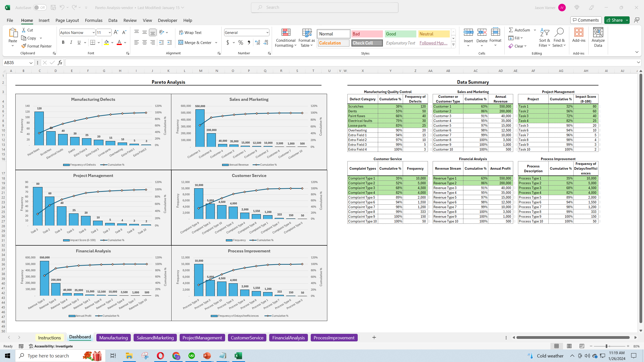The height and width of the screenshot is (362, 644).
Task: Switch to Page Break Preview view
Action: pyautogui.click(x=582, y=346)
